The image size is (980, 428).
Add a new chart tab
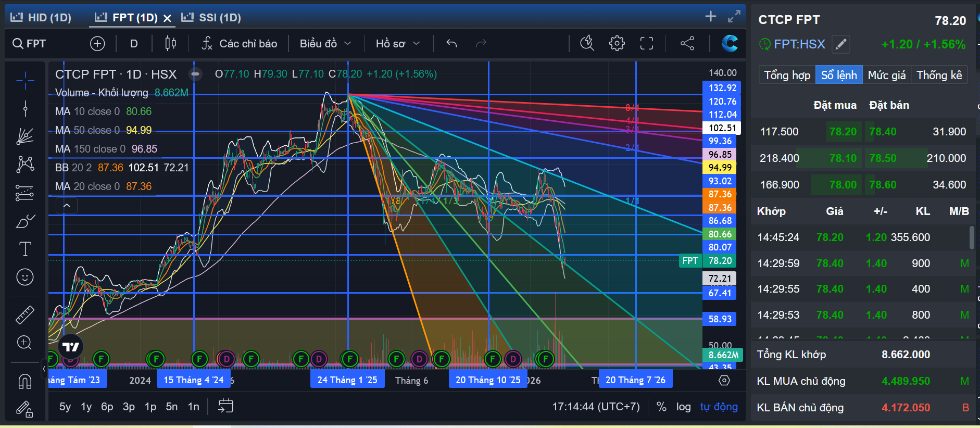711,17
